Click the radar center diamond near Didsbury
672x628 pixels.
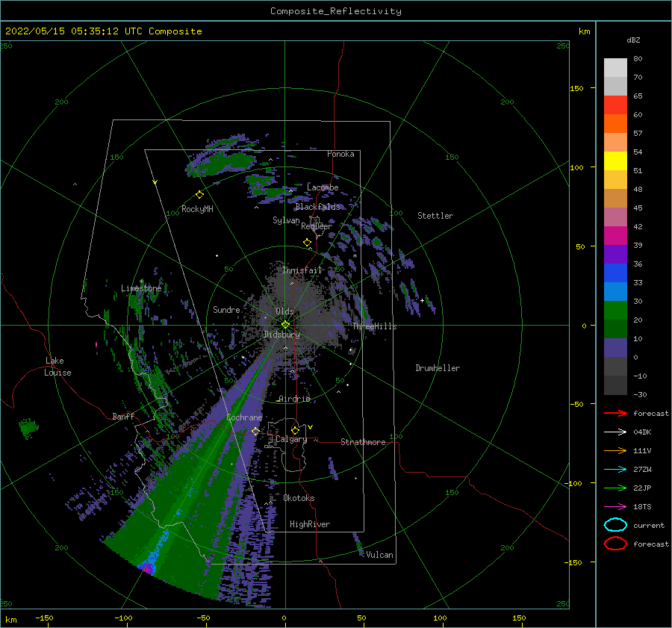tap(285, 325)
